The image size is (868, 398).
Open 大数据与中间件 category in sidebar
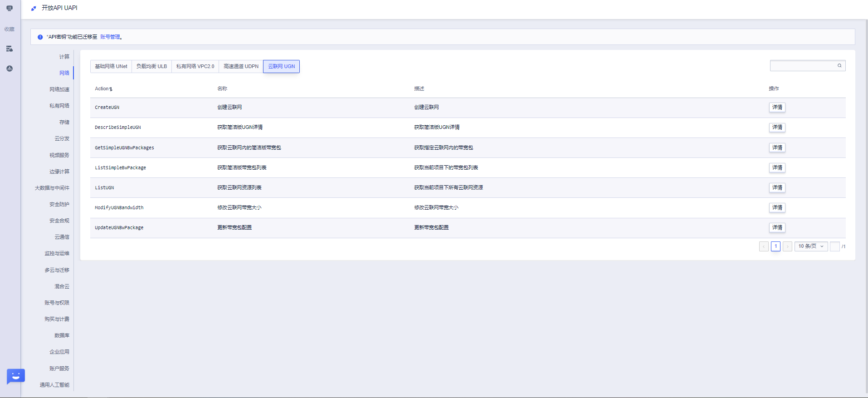(52, 188)
